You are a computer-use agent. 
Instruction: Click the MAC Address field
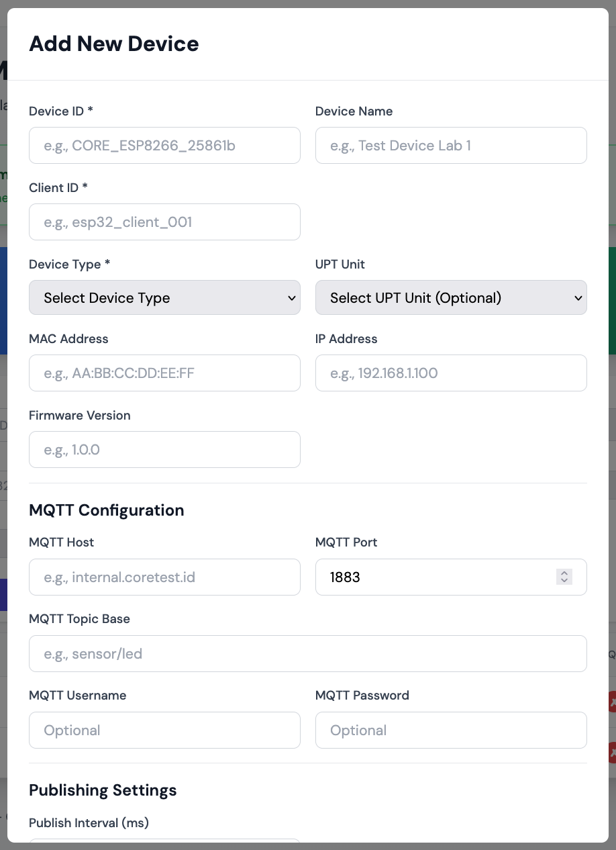[164, 373]
